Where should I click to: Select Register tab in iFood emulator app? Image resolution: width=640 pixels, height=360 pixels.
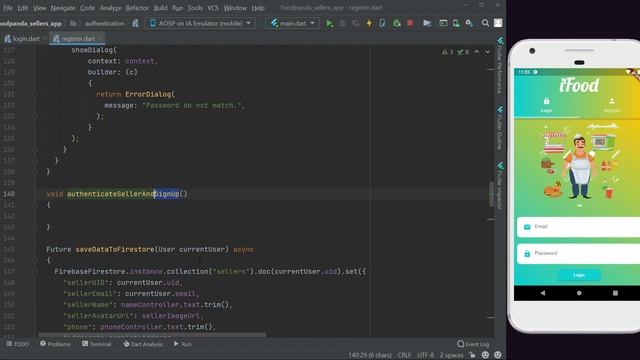[x=611, y=104]
